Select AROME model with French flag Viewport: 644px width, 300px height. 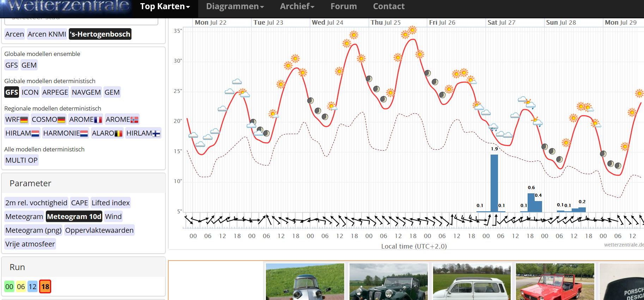[85, 119]
